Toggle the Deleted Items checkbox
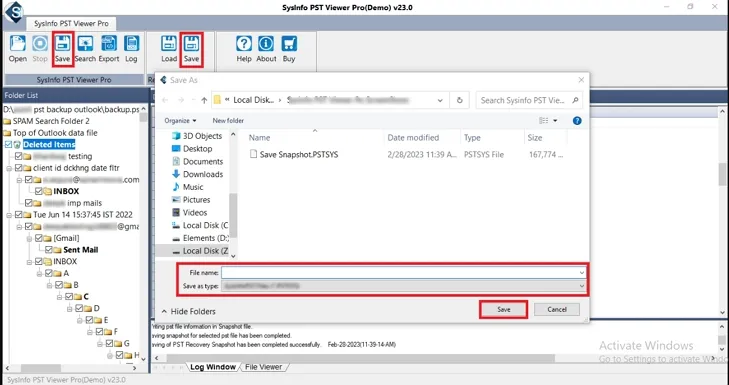This screenshot has height=385, width=729. (x=8, y=145)
